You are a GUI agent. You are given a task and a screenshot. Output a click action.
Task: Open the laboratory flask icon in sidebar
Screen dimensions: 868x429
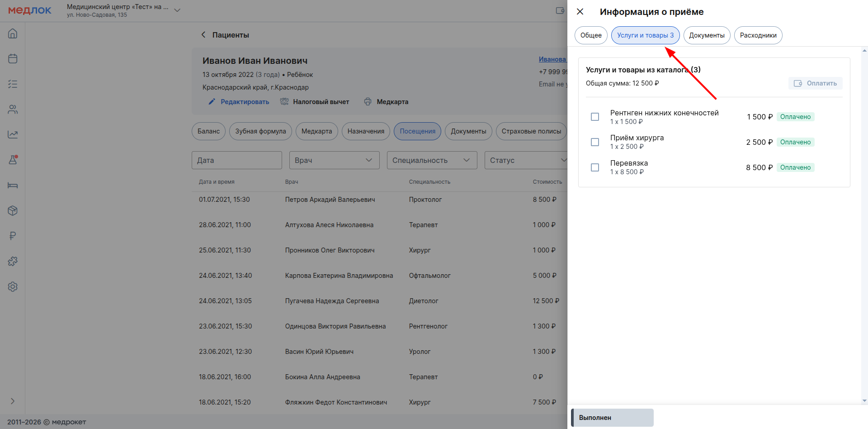tap(13, 160)
